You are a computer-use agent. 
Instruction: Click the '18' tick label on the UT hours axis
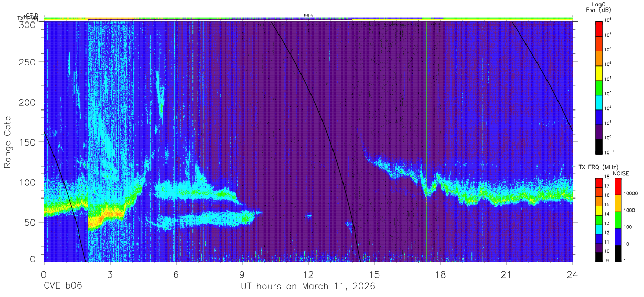(x=440, y=275)
